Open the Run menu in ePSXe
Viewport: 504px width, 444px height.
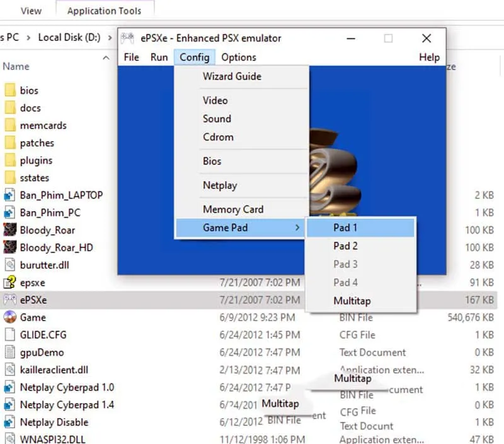(159, 57)
